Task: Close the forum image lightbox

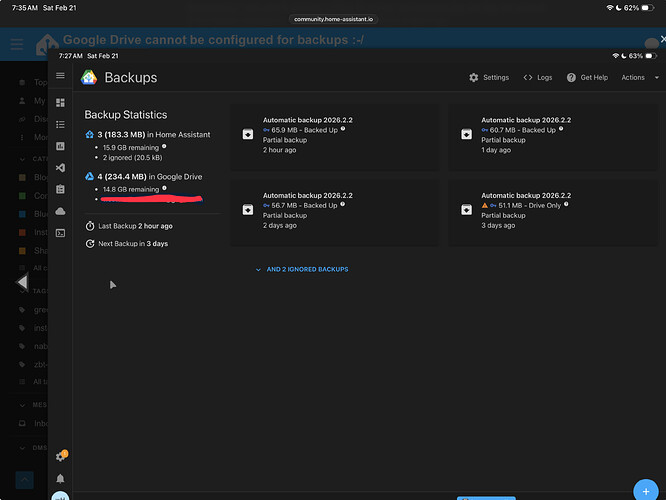Action: (x=662, y=39)
